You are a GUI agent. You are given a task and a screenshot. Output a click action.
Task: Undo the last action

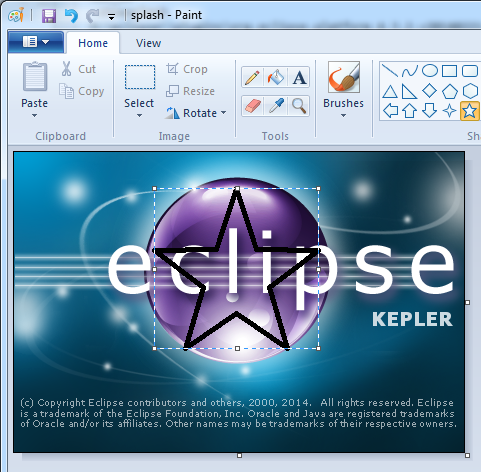coord(71,15)
